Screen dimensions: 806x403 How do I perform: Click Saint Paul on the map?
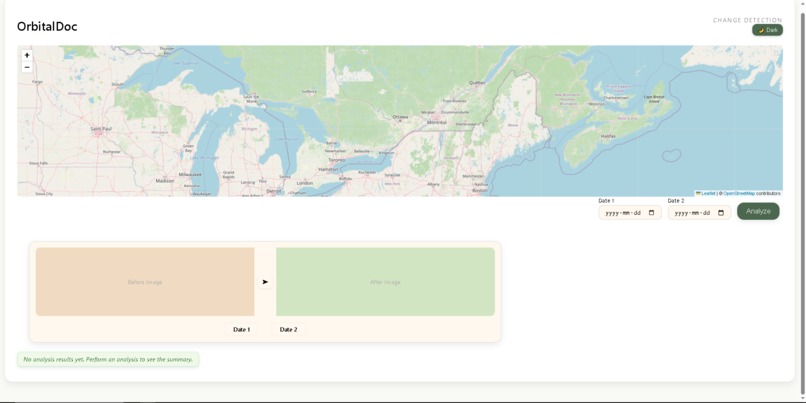(x=99, y=129)
